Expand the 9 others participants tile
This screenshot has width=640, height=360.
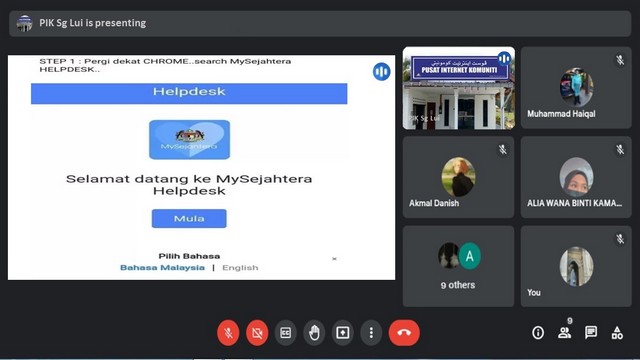pos(458,266)
